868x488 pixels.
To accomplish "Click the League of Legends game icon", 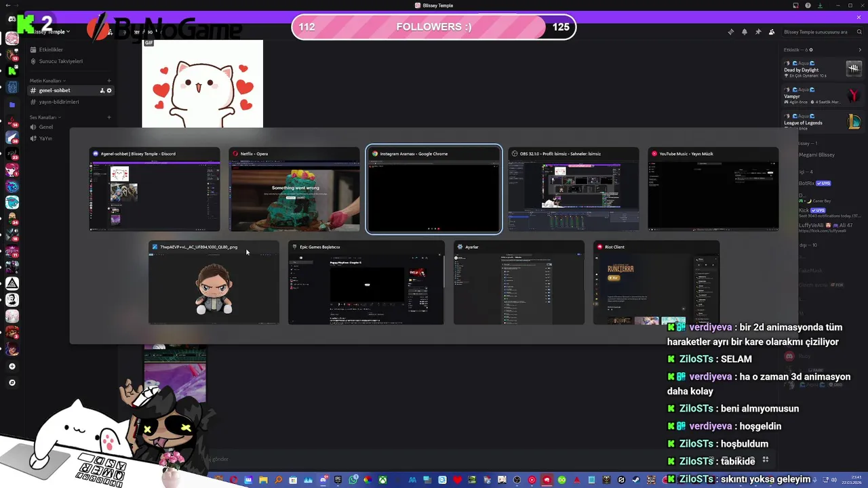I will click(x=854, y=121).
